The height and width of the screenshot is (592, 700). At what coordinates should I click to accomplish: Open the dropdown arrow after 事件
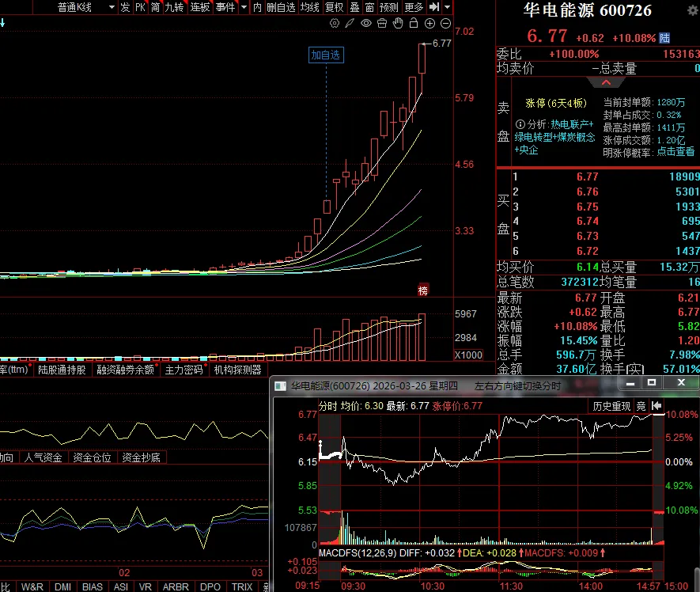click(244, 7)
